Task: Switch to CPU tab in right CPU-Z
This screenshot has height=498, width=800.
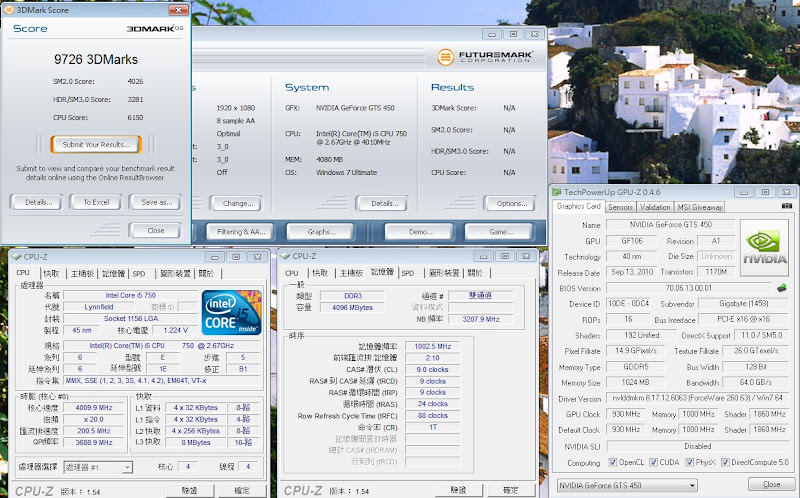Action: pyautogui.click(x=292, y=273)
